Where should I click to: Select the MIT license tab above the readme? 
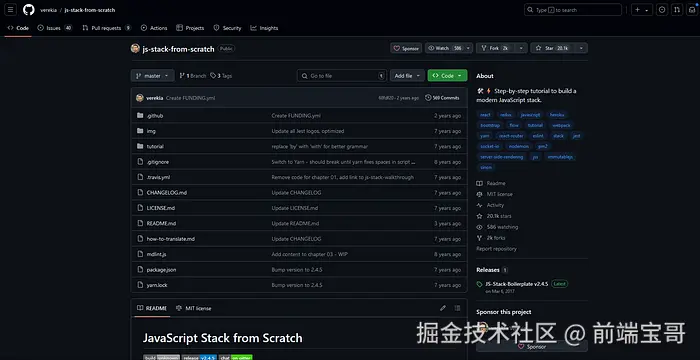(x=194, y=308)
